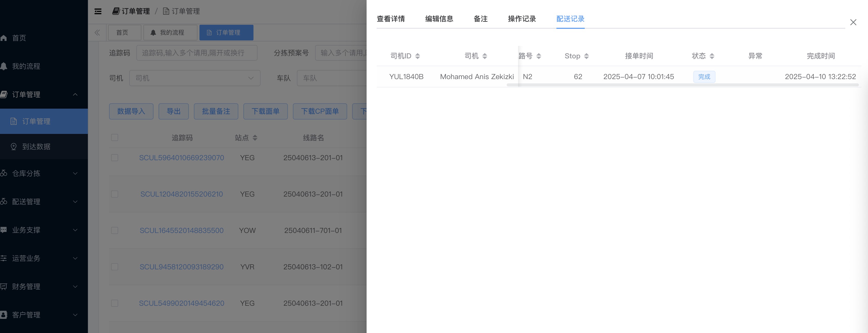The width and height of the screenshot is (868, 333).
Task: Click the map-pin icon for 到达数据
Action: 14,147
